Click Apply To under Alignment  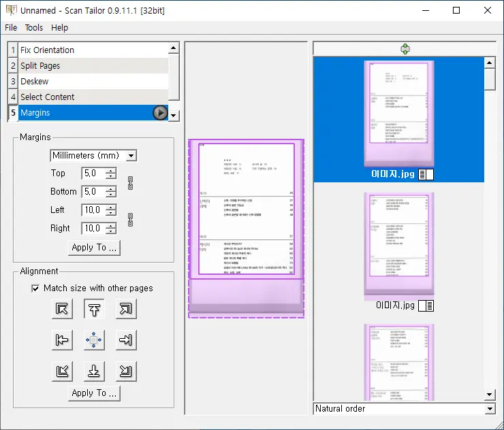click(94, 393)
